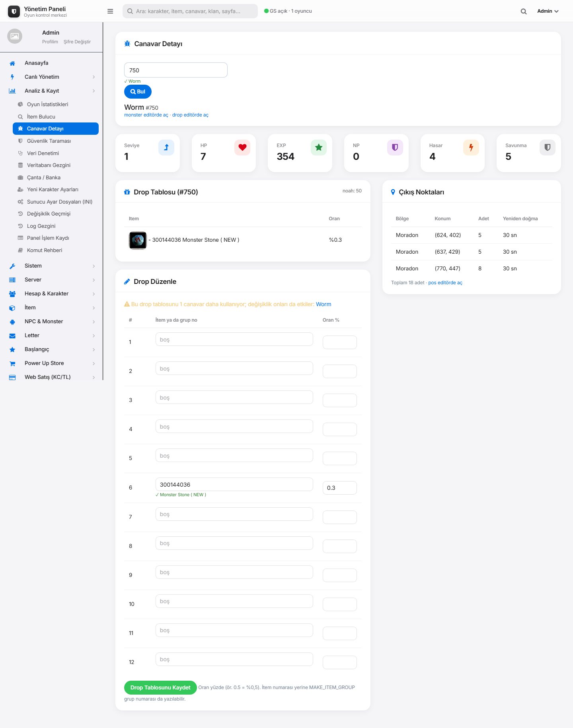This screenshot has height=728, width=573.
Task: Click the Power Up Store cart icon
Action: pos(12,363)
